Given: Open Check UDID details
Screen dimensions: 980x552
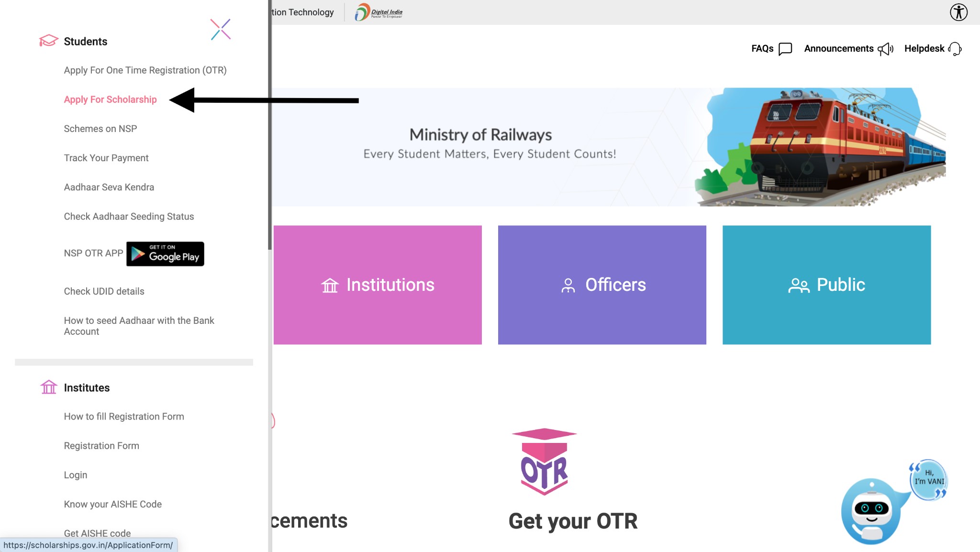Looking at the screenshot, I should pos(104,291).
